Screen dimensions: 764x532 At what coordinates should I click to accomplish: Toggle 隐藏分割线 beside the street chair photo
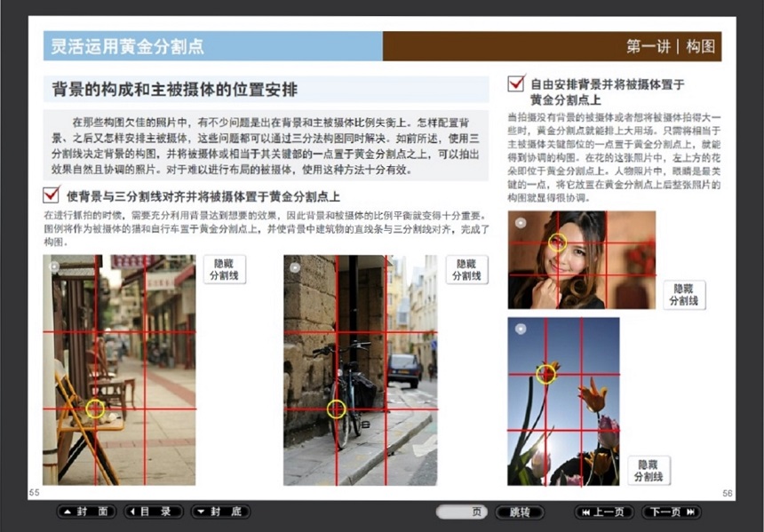pos(225,270)
